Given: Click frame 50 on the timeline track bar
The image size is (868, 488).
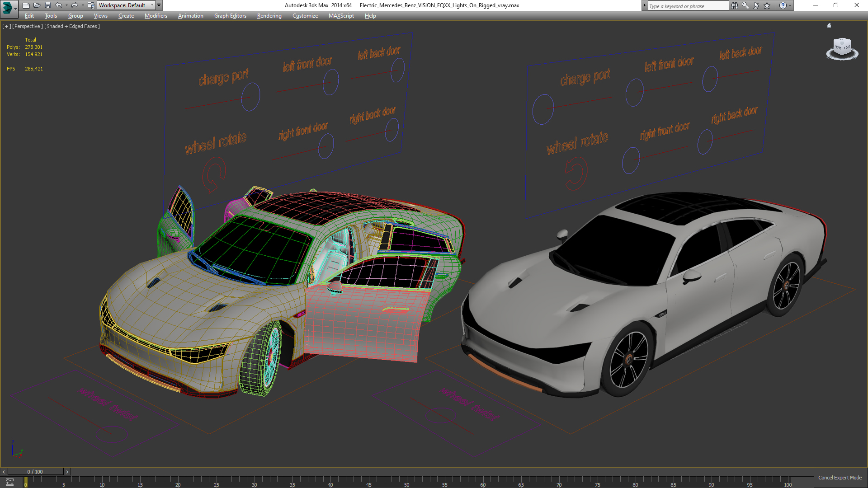Looking at the screenshot, I should (406, 482).
